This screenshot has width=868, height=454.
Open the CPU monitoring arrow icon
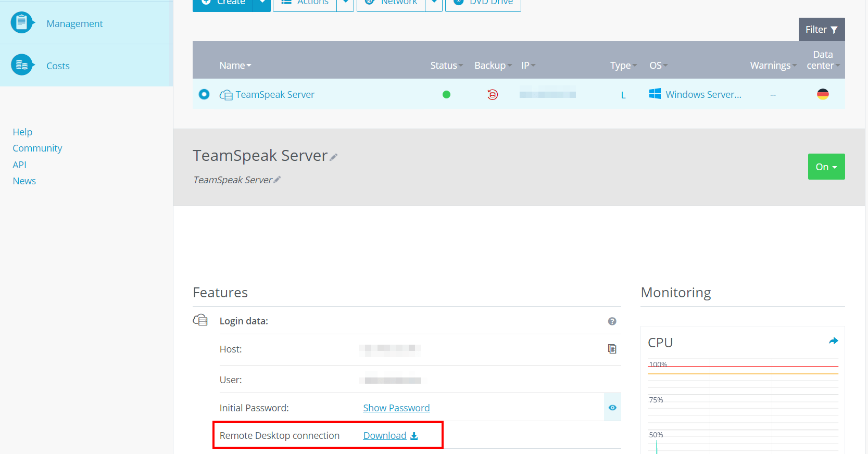pyautogui.click(x=834, y=341)
